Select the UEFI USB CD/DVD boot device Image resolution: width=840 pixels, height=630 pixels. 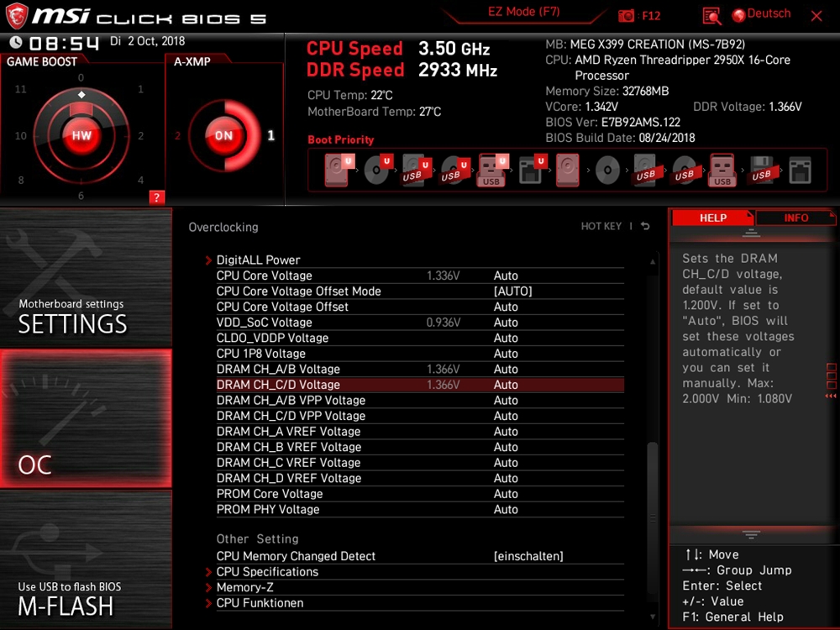[x=454, y=170]
